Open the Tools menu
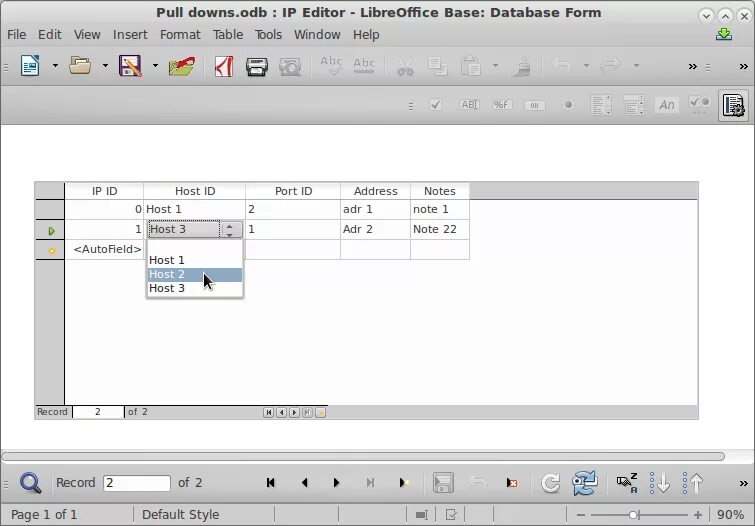 [268, 35]
